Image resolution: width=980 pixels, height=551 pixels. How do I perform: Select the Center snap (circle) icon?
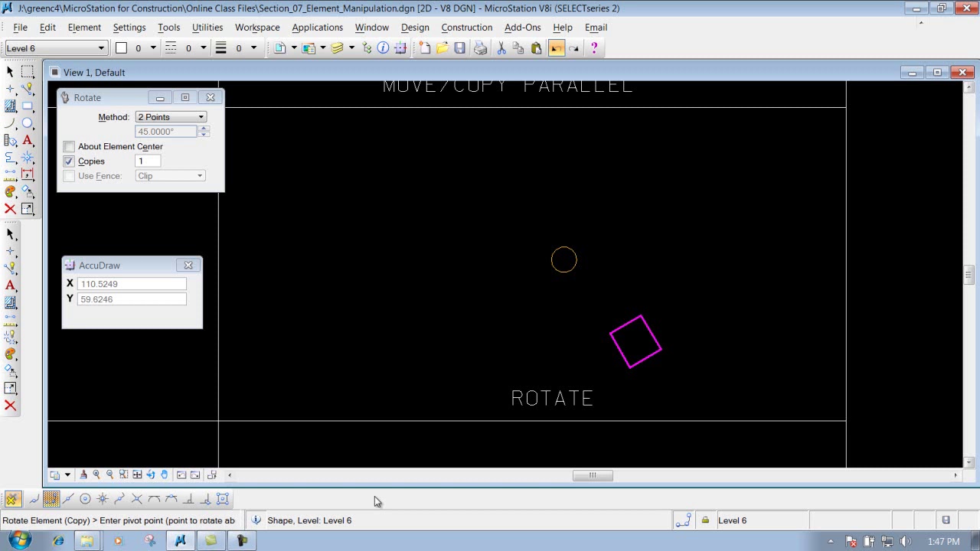[x=85, y=499]
